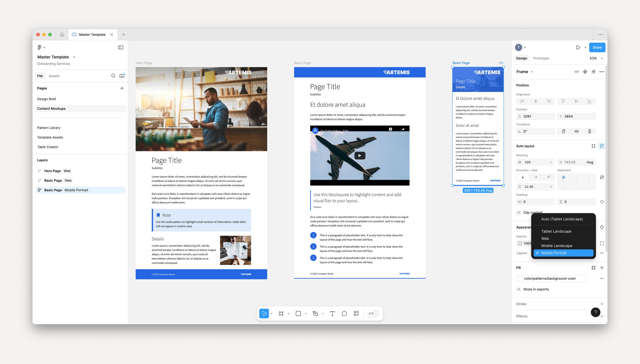Screen dimensions: 640x364
Task: Rotate the frame 90 degrees via Transform icon
Action: pos(563,131)
